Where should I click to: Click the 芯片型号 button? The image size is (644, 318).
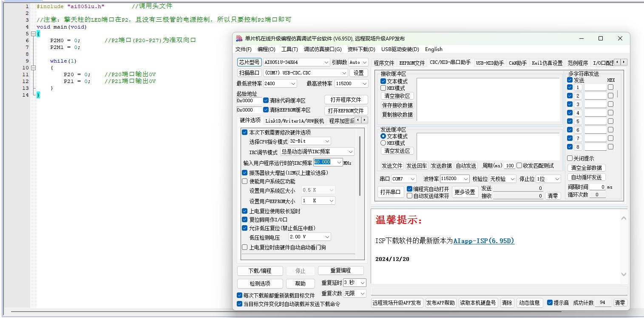click(x=249, y=62)
